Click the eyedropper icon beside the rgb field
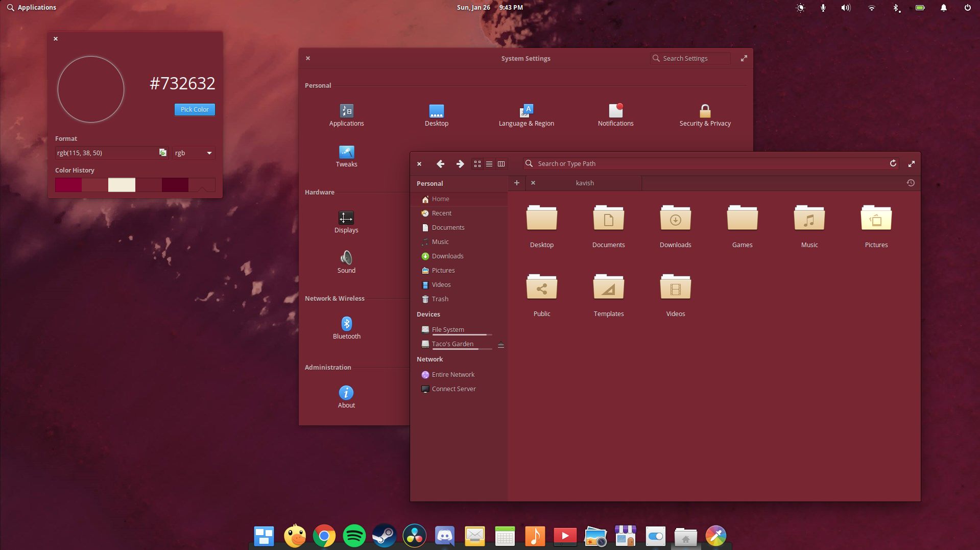 (x=162, y=153)
